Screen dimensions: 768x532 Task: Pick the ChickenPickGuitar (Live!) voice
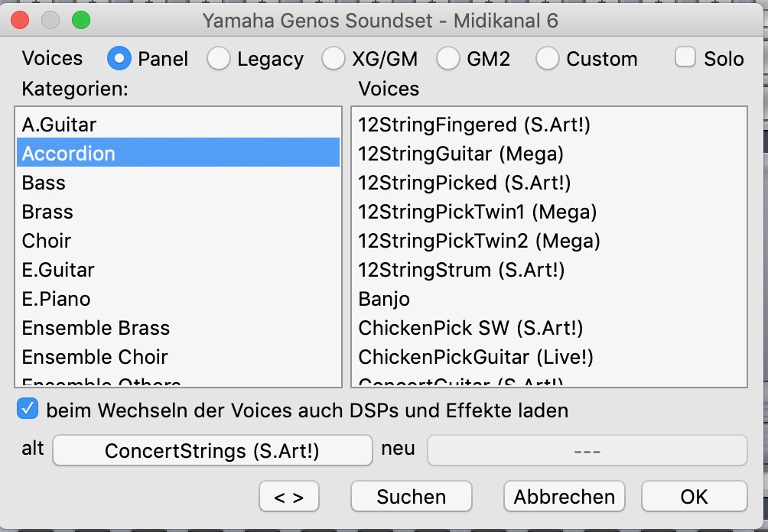tap(476, 357)
